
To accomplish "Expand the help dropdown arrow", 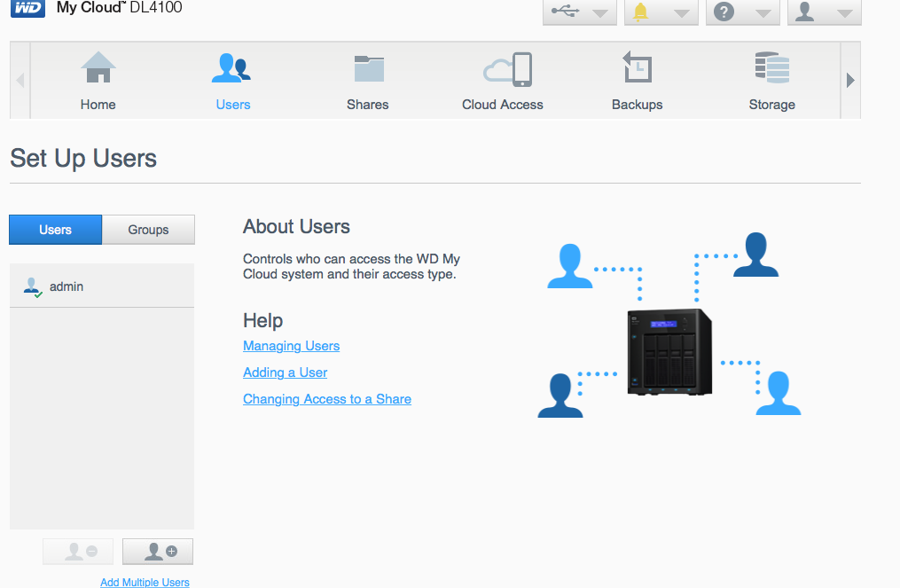I will (x=763, y=13).
